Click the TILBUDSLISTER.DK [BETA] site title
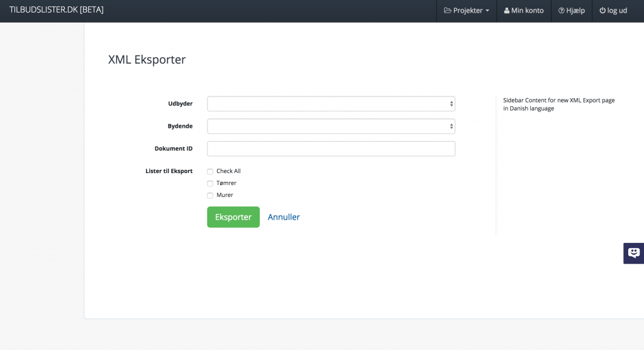This screenshot has height=350, width=644. 57,10
